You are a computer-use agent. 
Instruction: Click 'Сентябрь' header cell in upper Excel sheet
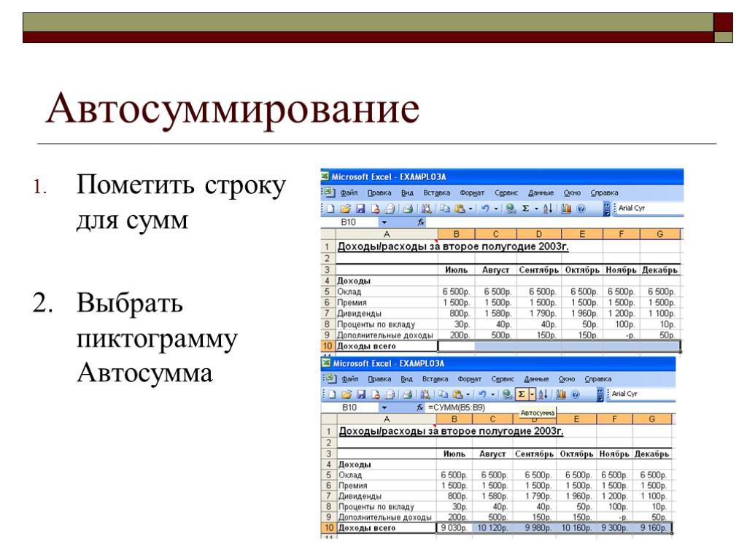[539, 270]
